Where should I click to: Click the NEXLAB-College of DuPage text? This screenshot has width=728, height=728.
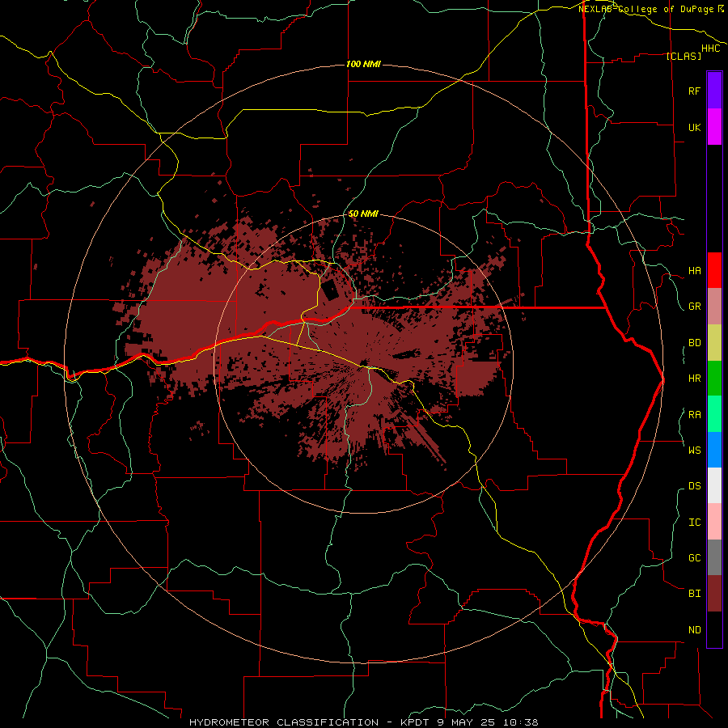click(x=648, y=9)
